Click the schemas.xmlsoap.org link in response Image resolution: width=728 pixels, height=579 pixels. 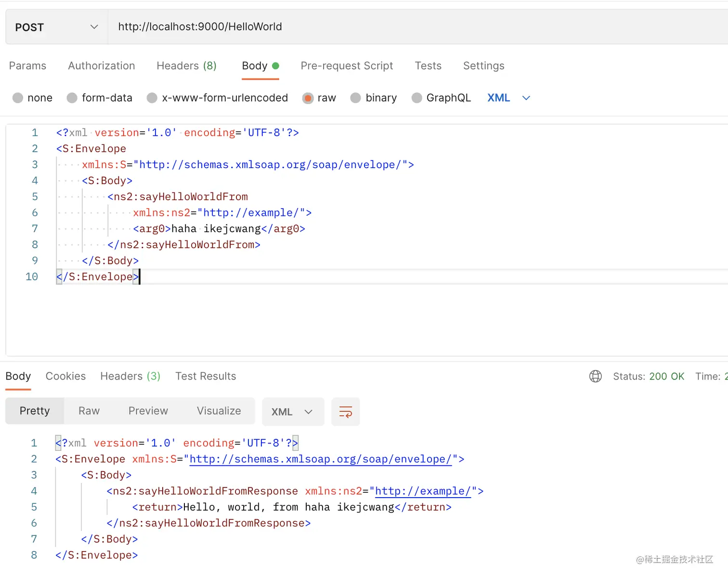320,459
